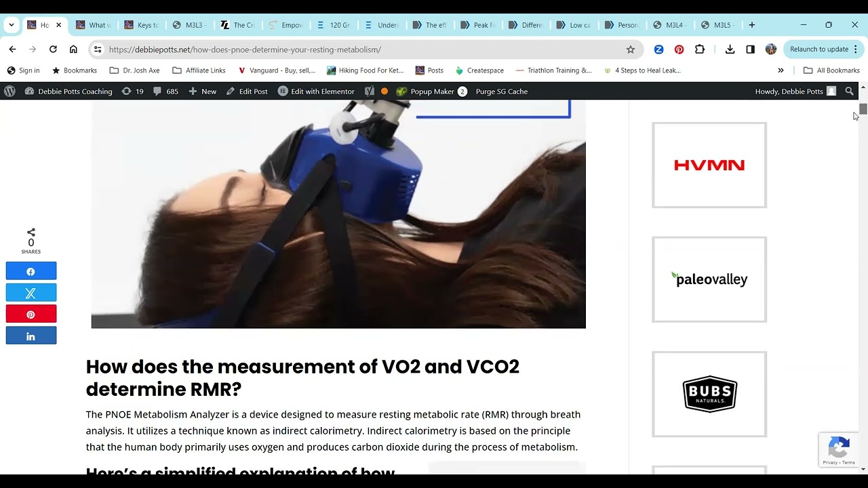Click the page vertical scrollbar thumb
This screenshot has width=868, height=488.
863,109
